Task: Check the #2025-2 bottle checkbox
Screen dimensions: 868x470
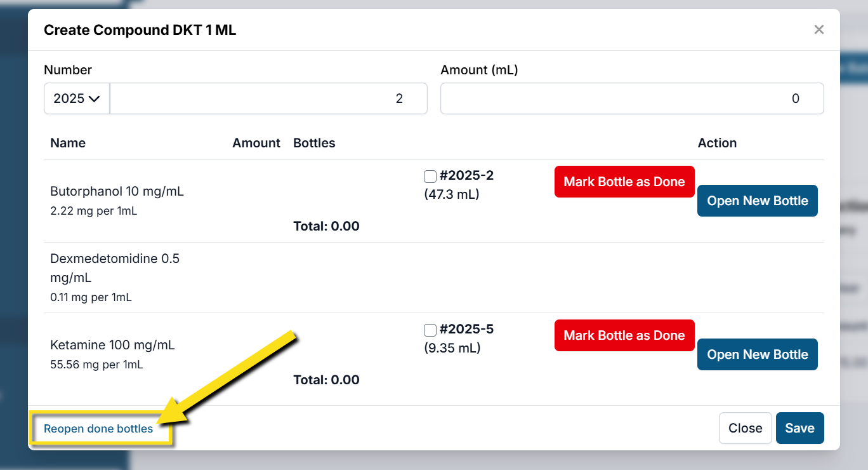Action: (x=430, y=176)
